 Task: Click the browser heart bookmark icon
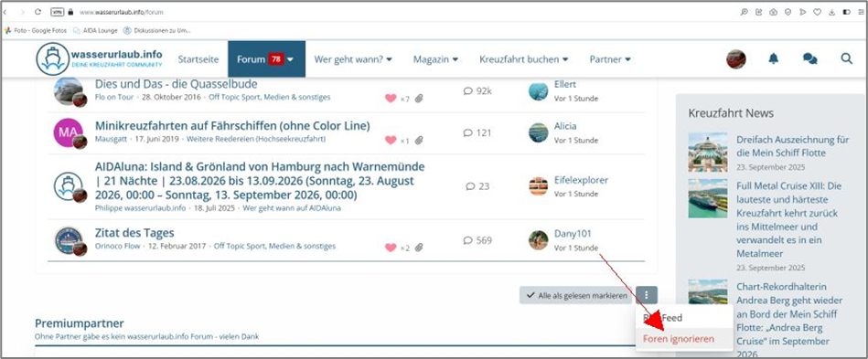pyautogui.click(x=817, y=12)
